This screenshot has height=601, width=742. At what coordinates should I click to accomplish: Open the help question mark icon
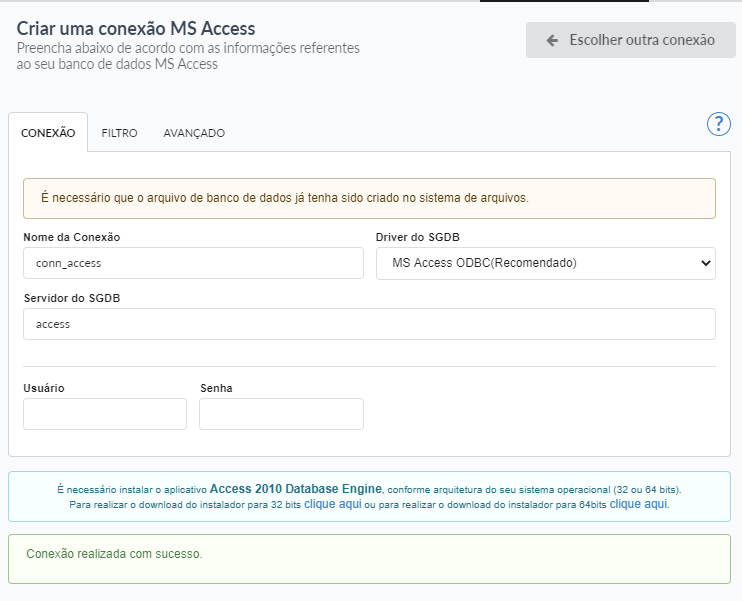[719, 124]
